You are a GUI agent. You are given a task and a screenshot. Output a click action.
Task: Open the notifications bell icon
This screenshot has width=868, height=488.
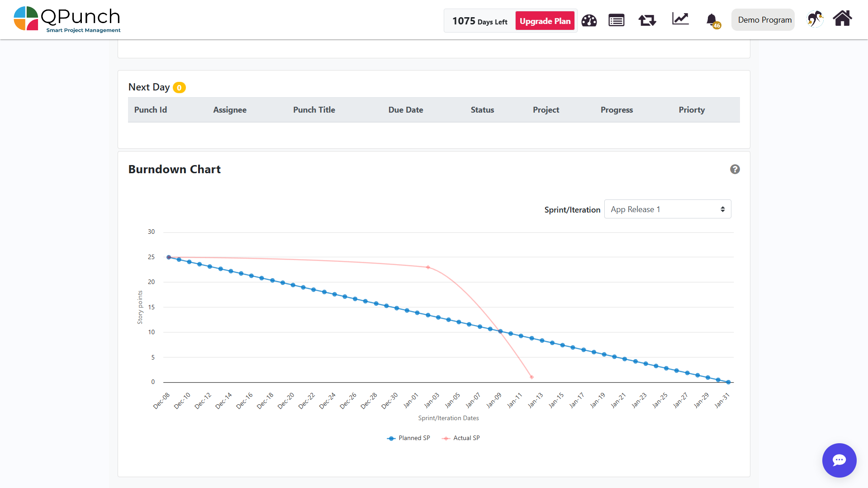712,20
